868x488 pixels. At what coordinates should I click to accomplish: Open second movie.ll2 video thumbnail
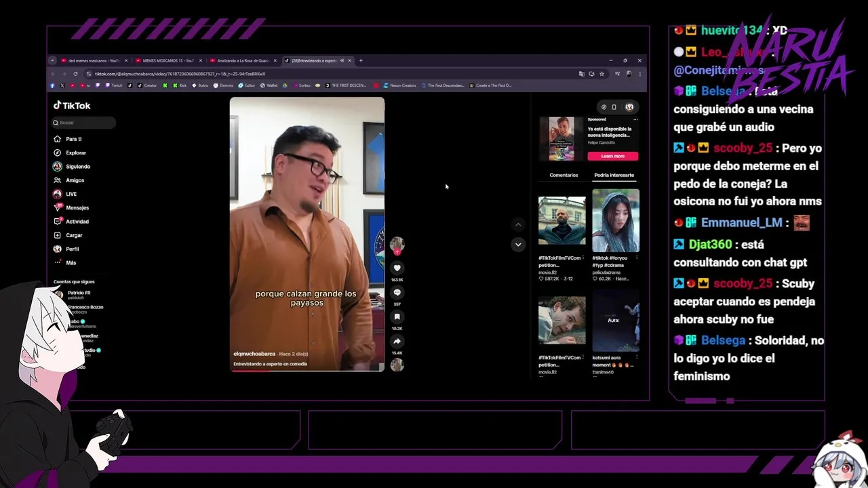(x=562, y=321)
